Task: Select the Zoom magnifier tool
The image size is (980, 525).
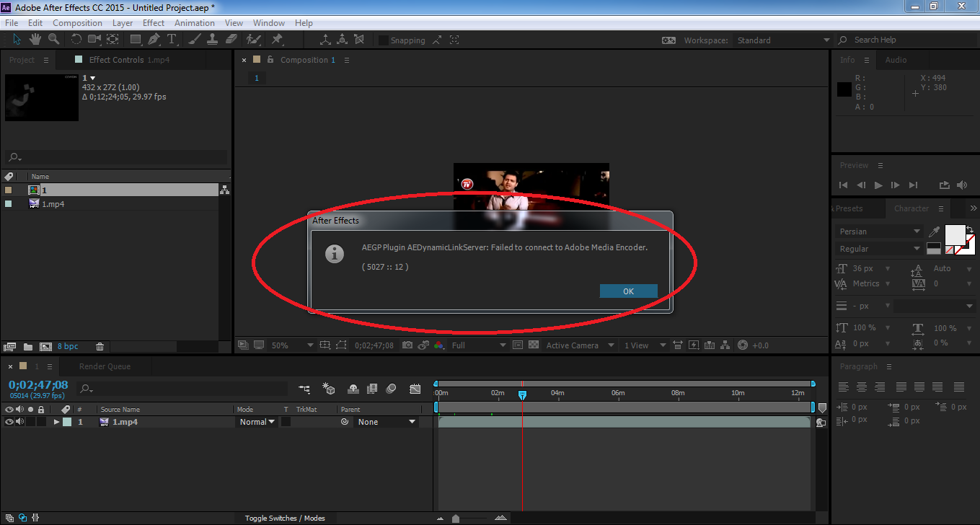Action: tap(54, 39)
